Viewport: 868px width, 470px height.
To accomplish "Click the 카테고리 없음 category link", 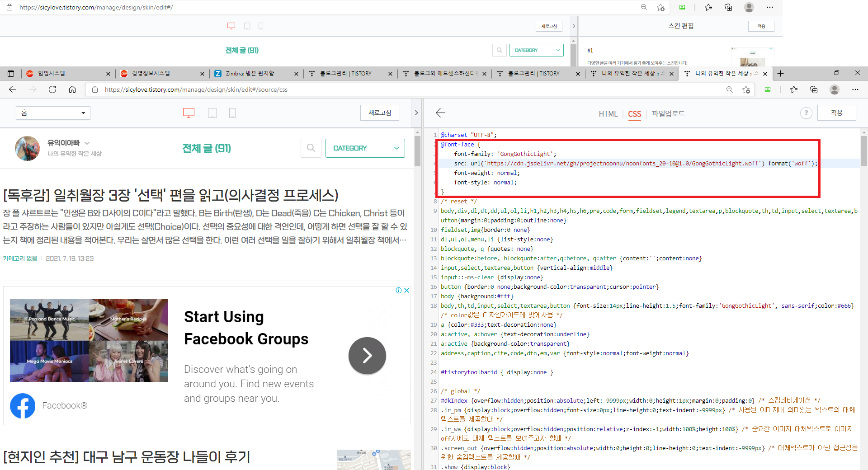I will click(20, 258).
